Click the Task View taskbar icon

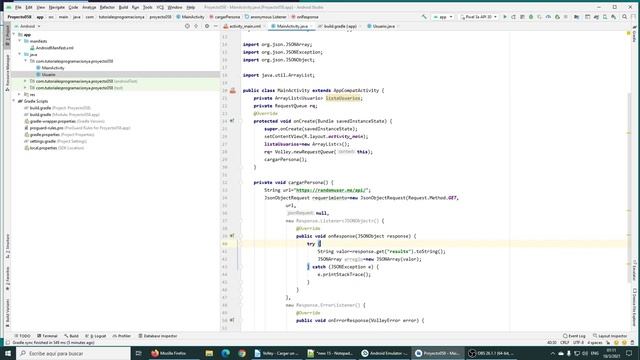pos(138,353)
